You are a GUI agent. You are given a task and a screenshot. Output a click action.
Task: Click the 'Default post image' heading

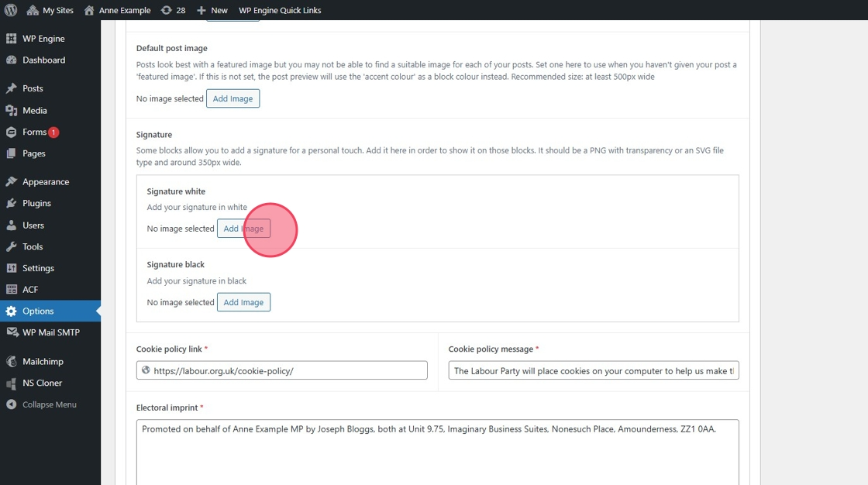point(171,48)
